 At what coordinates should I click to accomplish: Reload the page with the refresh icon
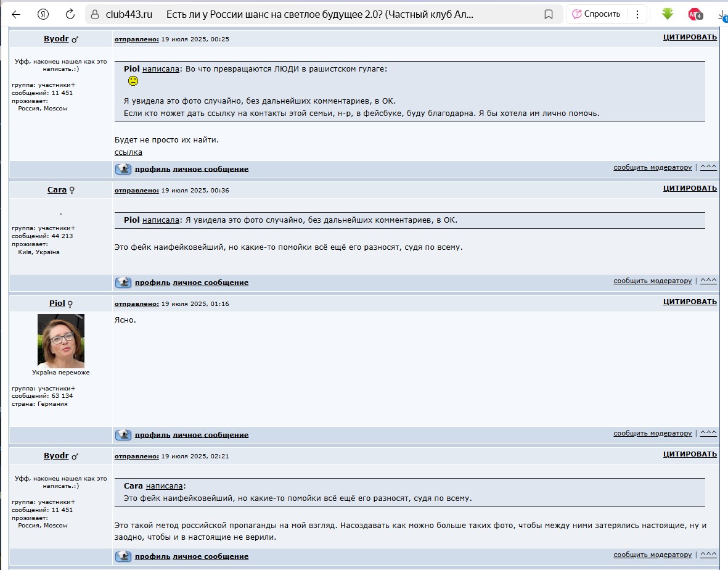click(70, 14)
